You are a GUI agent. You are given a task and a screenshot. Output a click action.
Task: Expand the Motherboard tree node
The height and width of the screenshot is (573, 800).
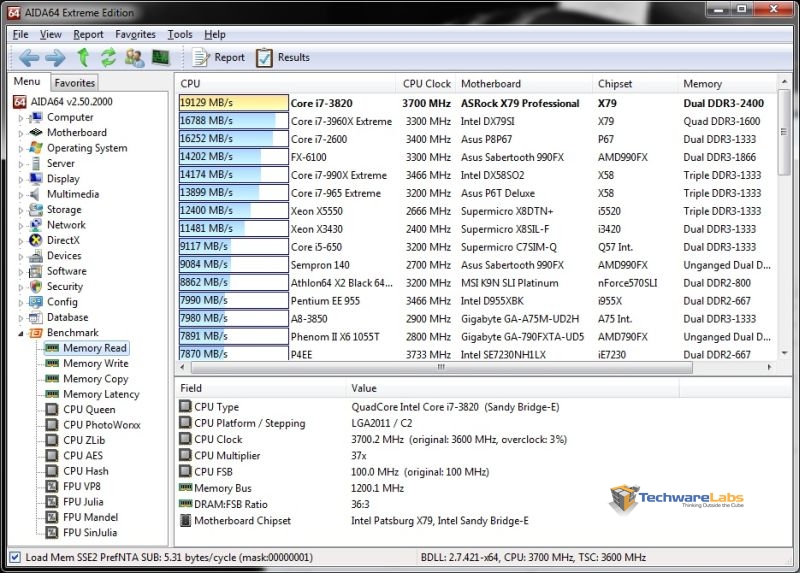coord(21,133)
